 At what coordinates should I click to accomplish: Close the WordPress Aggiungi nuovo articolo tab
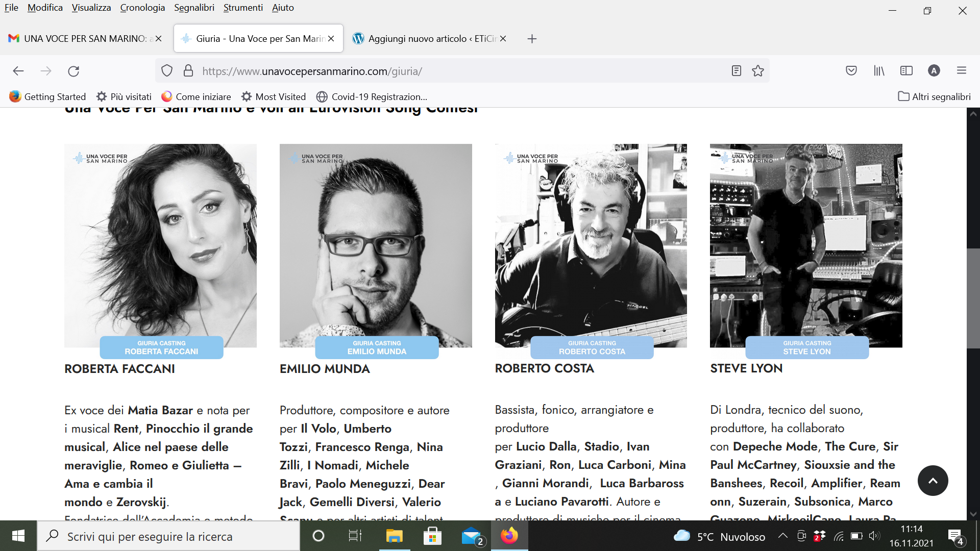pyautogui.click(x=503, y=39)
